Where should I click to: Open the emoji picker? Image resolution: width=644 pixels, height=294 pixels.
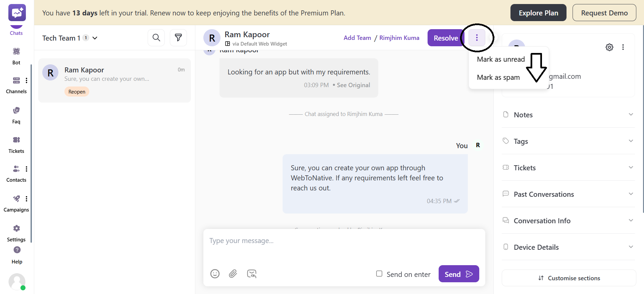[215, 274]
